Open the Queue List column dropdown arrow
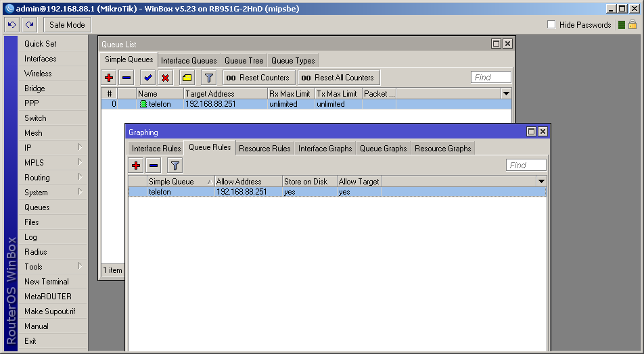This screenshot has height=354, width=644. coord(507,93)
